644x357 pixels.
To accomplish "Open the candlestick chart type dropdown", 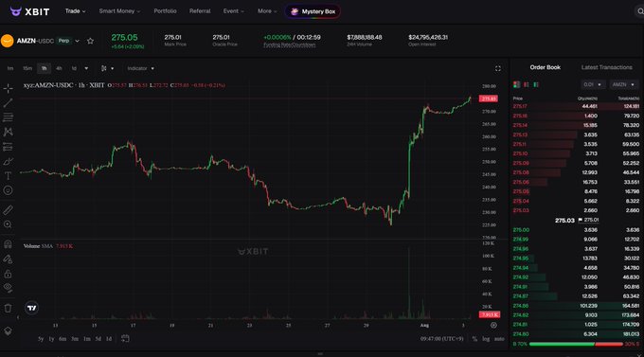I will coord(107,68).
